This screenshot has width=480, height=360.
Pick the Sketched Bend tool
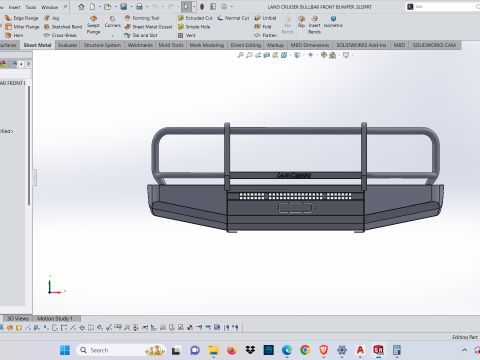click(x=63, y=27)
